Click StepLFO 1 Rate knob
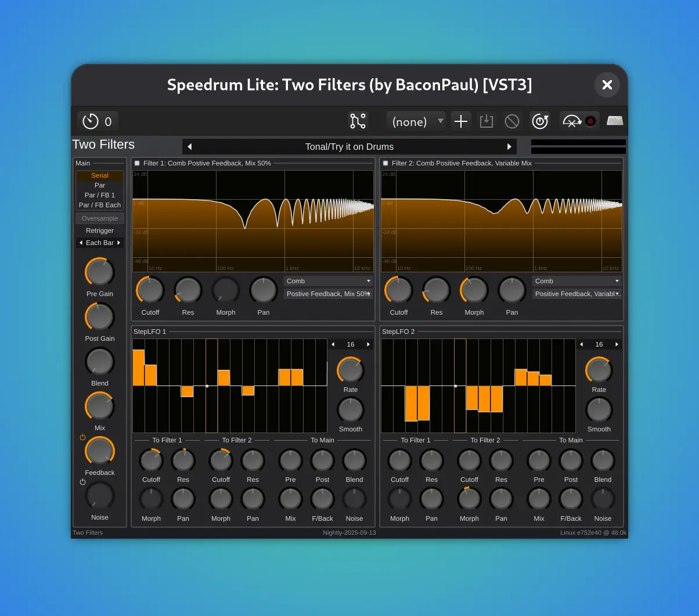Screen dimensions: 699x616 tap(351, 370)
